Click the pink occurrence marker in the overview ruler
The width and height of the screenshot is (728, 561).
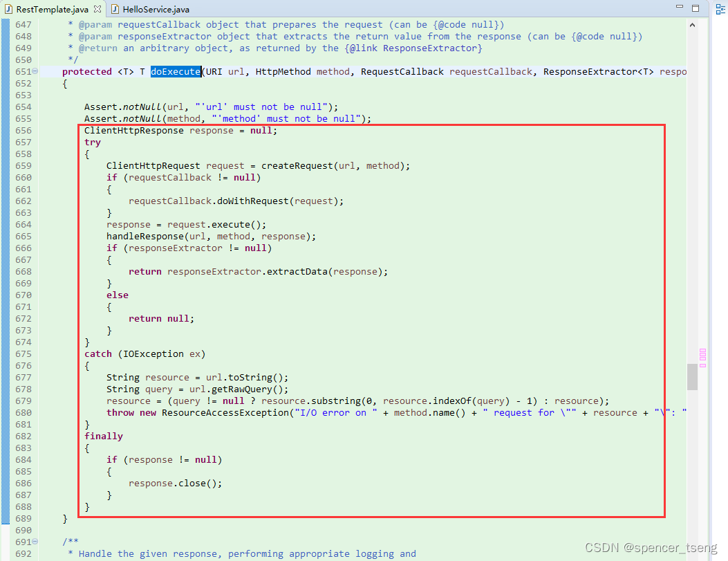click(x=703, y=353)
